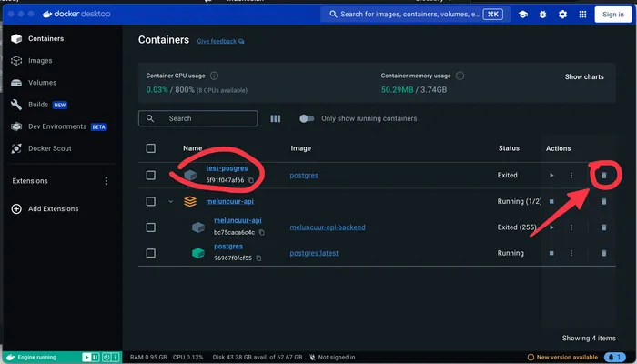Open the Containers sidebar section
Viewport: 637px width, 364px height.
[45, 38]
